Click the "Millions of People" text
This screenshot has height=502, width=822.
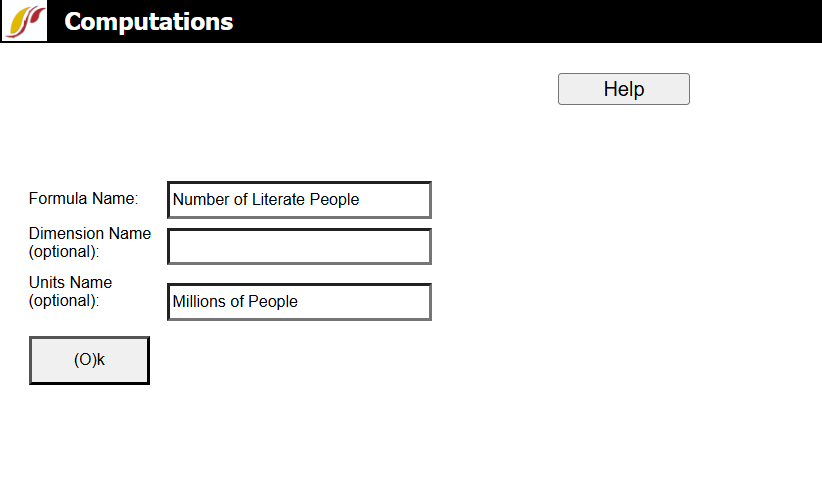coord(235,301)
